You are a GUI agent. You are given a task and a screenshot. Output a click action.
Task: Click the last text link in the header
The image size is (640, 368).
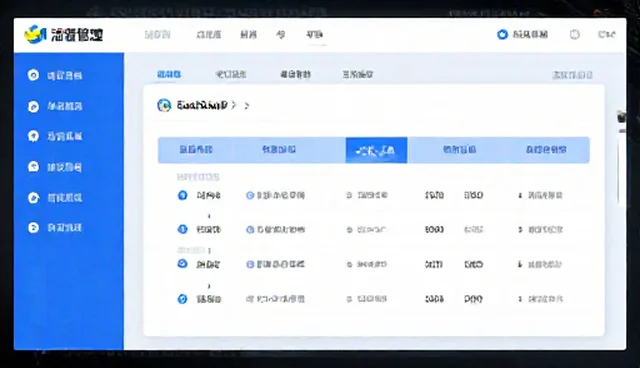coord(607,35)
